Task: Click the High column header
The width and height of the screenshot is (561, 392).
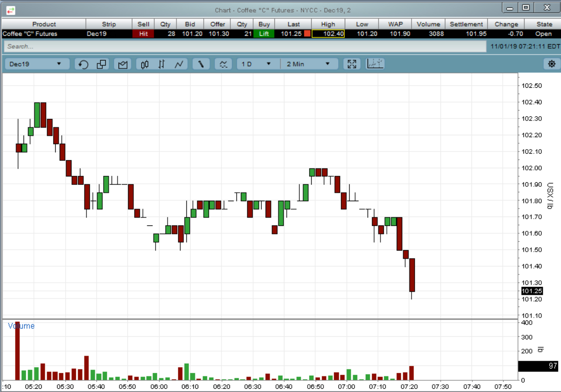Action: pos(328,24)
